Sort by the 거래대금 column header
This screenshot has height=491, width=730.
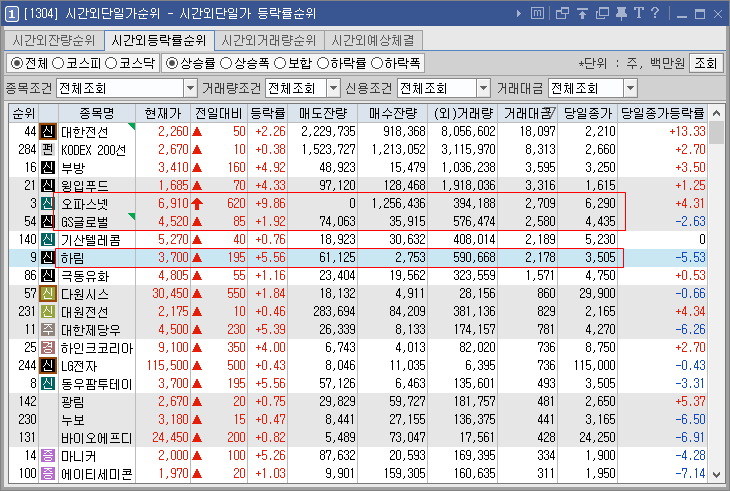coord(528,113)
